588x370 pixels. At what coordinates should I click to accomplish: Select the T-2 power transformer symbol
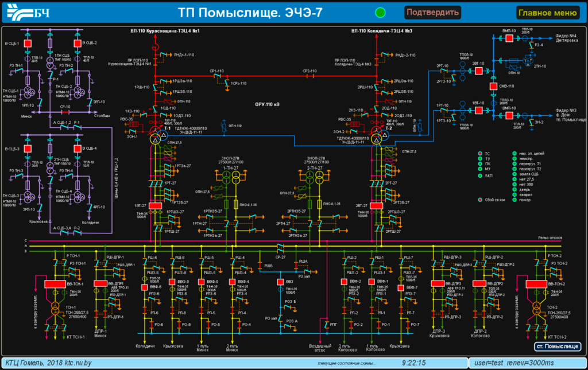pyautogui.click(x=377, y=136)
